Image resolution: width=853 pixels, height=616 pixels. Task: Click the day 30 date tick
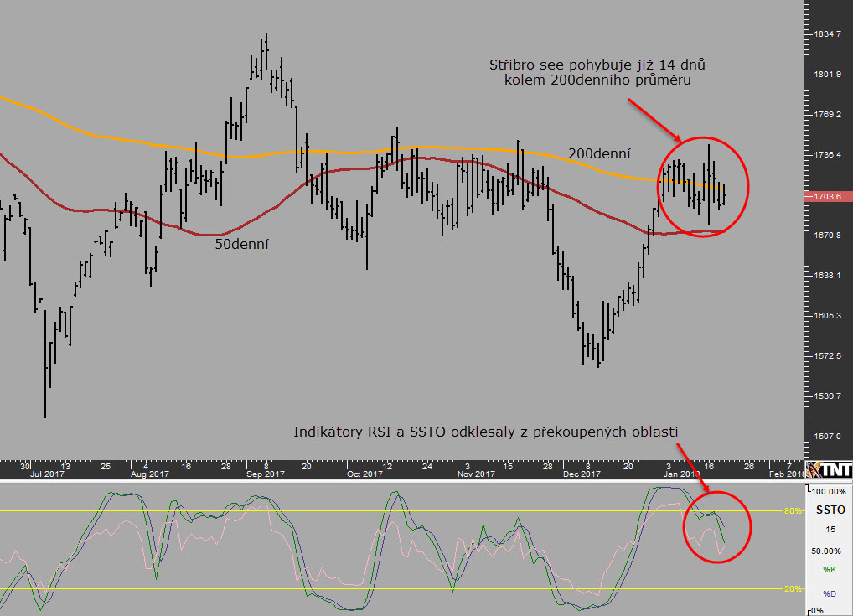pos(25,466)
